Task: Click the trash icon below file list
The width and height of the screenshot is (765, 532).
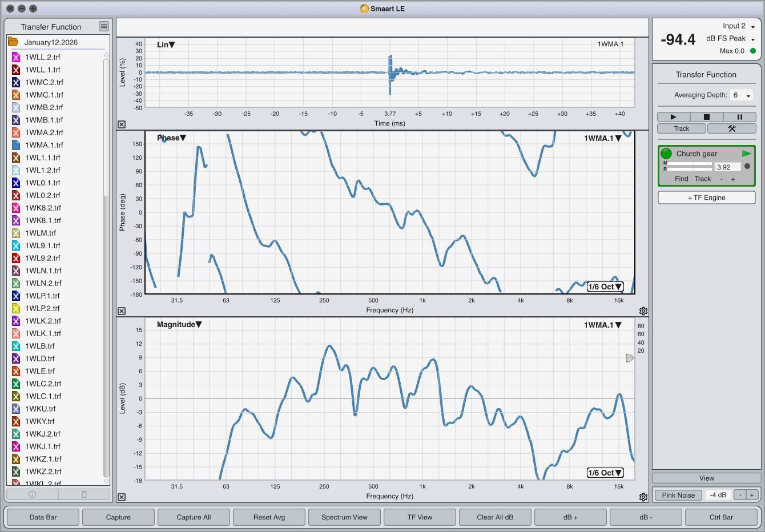Action: [84, 494]
